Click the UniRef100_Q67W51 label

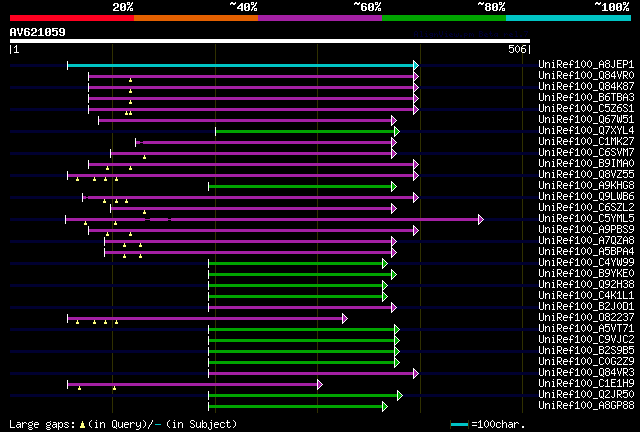pyautogui.click(x=586, y=120)
